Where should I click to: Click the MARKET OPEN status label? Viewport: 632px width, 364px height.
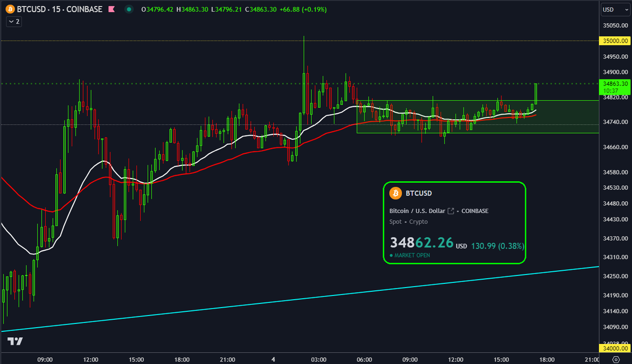[411, 255]
